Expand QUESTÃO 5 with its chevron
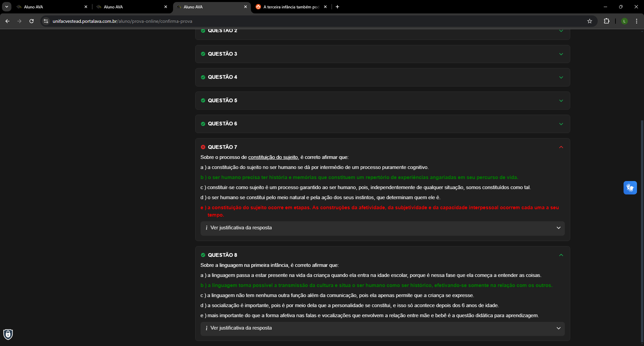 [561, 101]
